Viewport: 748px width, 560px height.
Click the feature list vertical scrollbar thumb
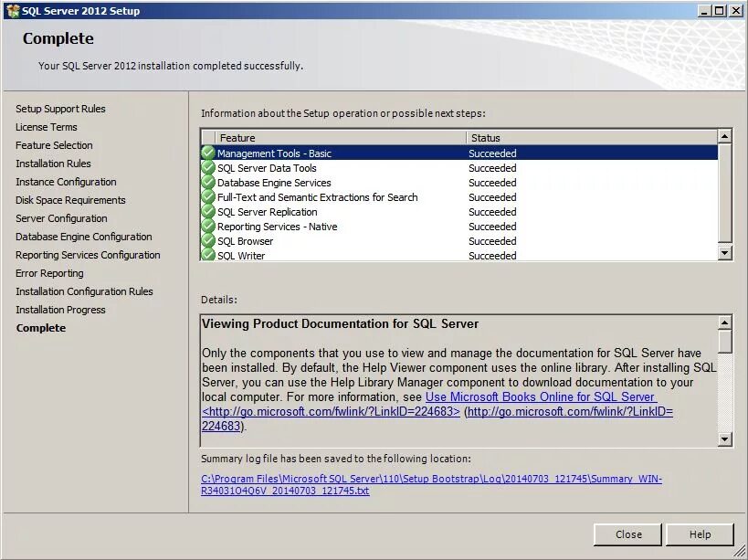point(724,193)
